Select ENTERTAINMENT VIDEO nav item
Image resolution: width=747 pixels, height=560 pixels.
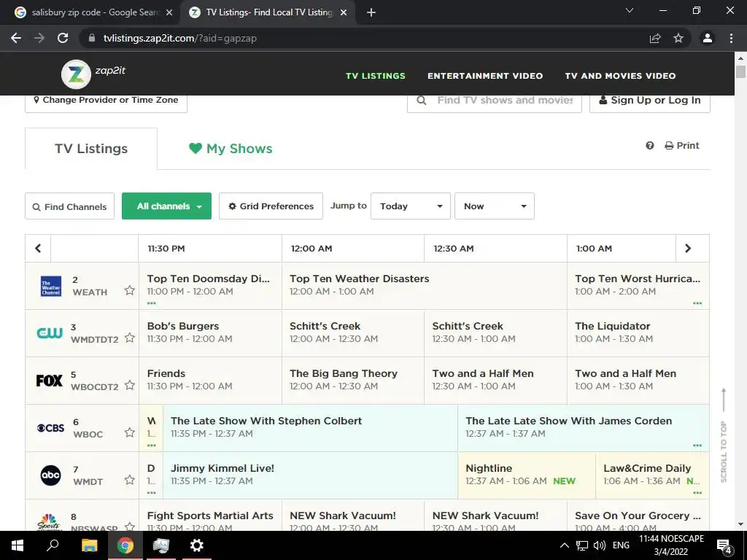[x=485, y=76]
